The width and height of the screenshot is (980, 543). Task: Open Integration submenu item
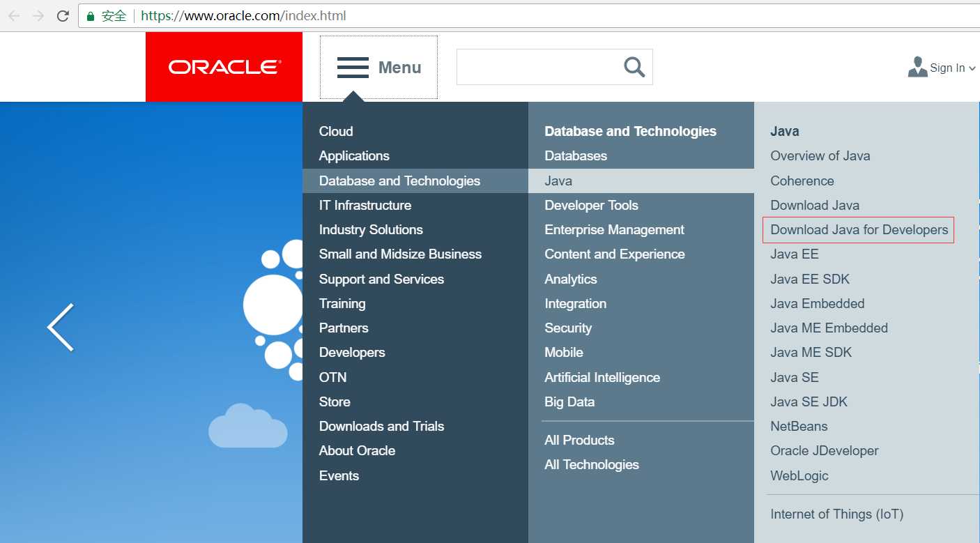[575, 303]
